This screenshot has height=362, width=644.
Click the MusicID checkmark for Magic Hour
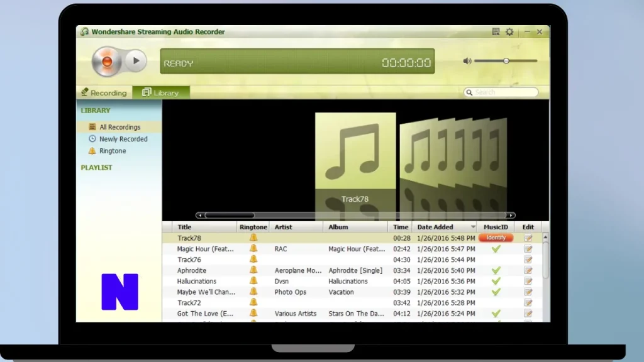pyautogui.click(x=496, y=249)
